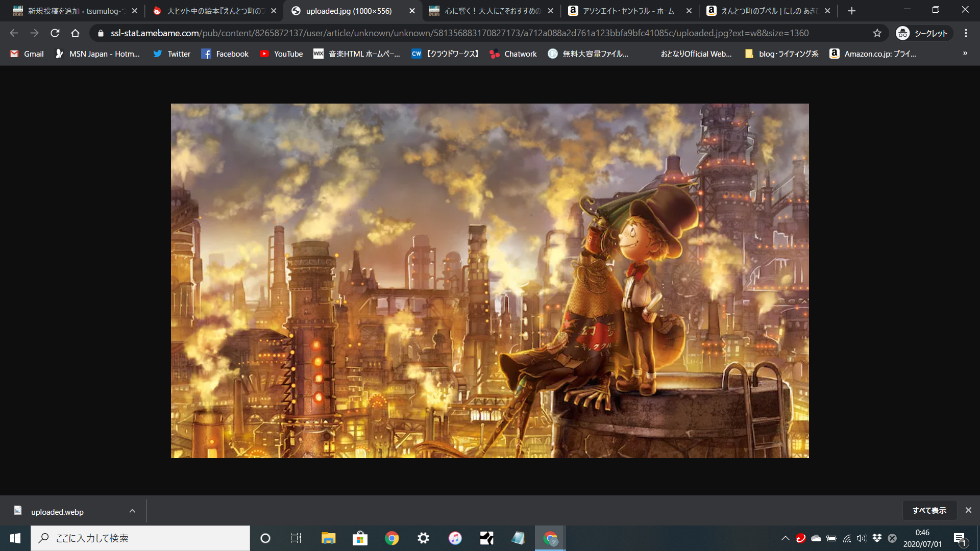The image size is (980, 551).
Task: Open Task View on the taskbar
Action: pyautogui.click(x=296, y=538)
